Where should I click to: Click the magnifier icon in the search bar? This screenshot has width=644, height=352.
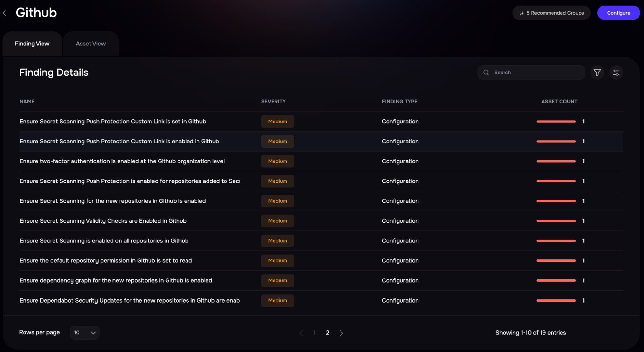486,72
